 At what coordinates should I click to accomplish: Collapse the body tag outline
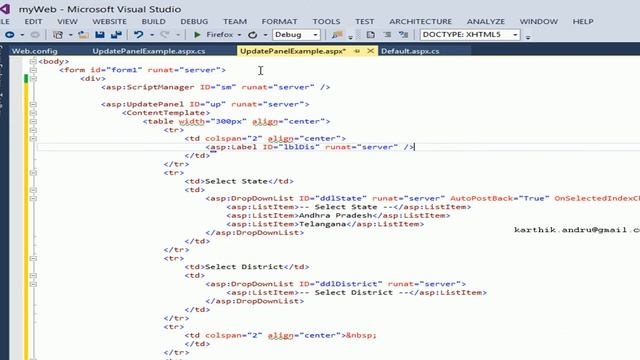33,61
